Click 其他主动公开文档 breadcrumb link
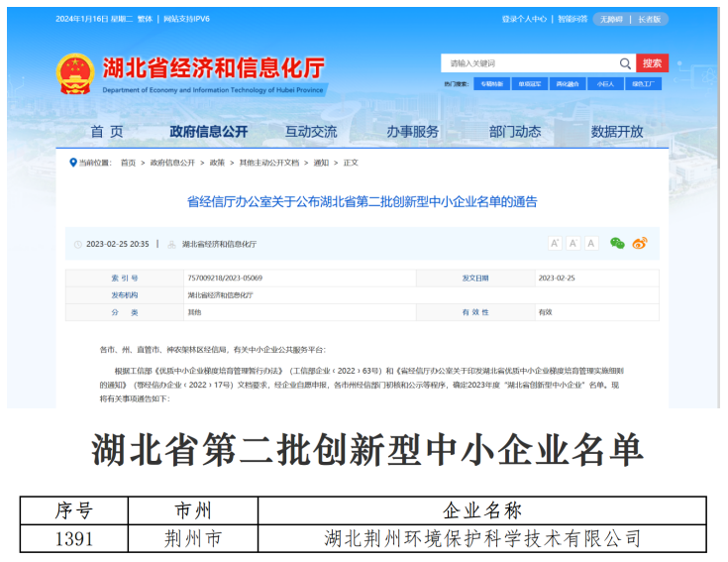Screen dimensions: 728x562 (268, 163)
